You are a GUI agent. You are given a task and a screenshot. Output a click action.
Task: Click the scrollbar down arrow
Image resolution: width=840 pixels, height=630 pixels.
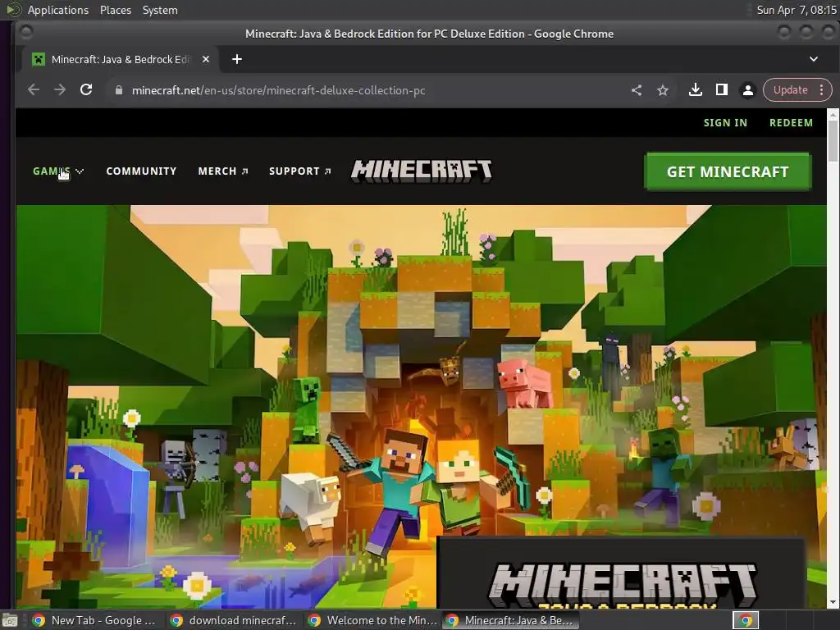(833, 603)
